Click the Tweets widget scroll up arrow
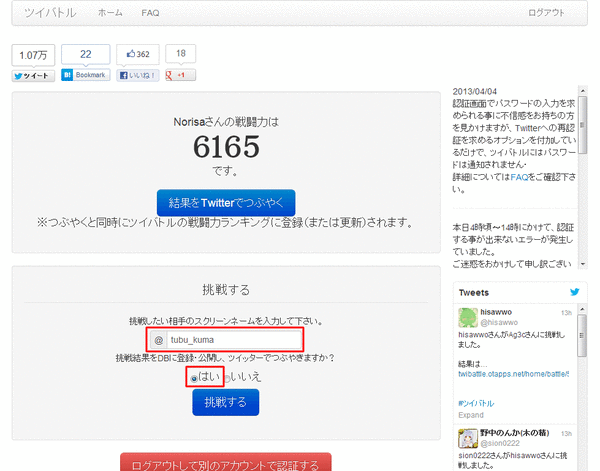Screen dimensions: 600x471 [582, 309]
